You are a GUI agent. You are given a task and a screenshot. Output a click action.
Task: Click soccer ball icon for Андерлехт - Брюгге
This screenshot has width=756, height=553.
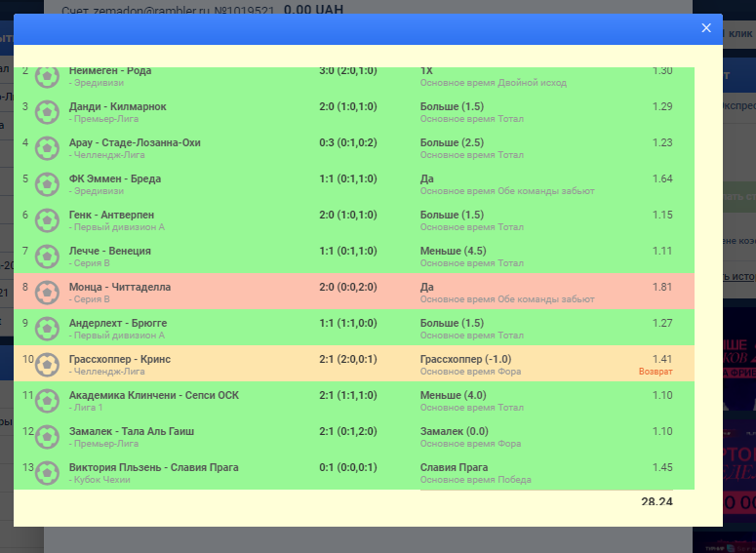point(47,329)
